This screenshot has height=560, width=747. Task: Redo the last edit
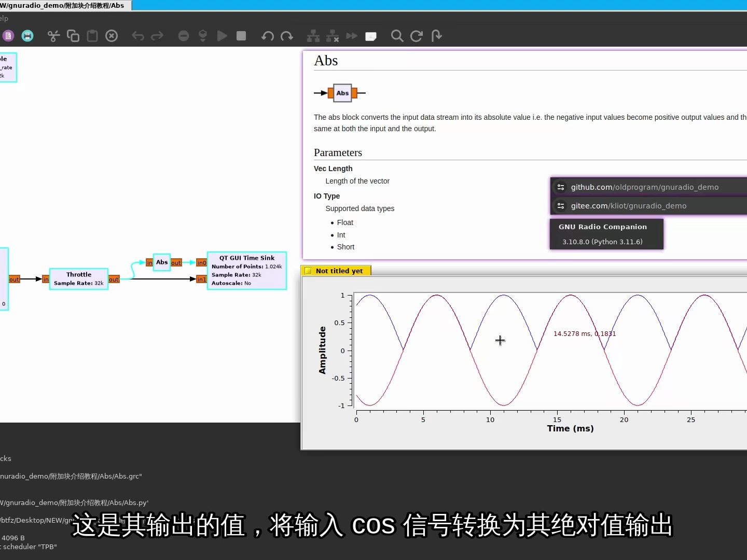157,36
